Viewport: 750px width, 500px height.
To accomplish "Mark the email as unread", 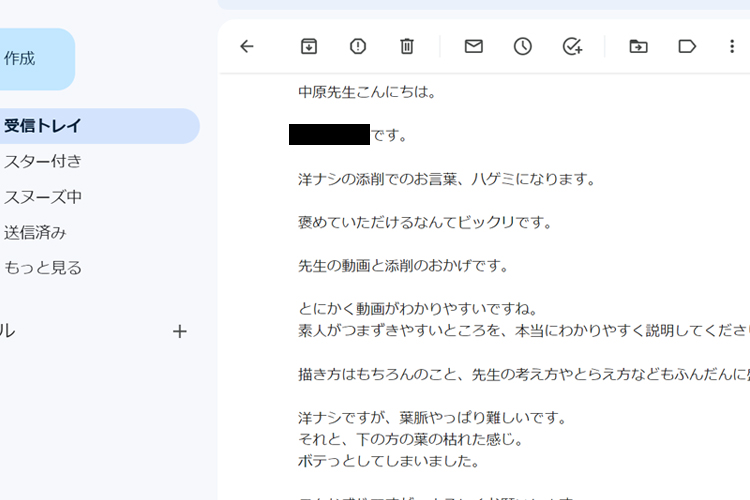I will click(474, 46).
